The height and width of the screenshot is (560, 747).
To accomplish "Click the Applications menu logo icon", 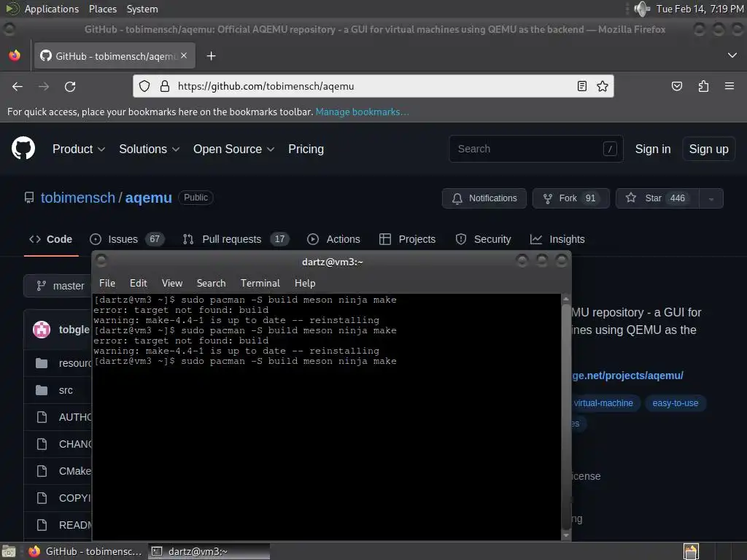I will [x=12, y=9].
